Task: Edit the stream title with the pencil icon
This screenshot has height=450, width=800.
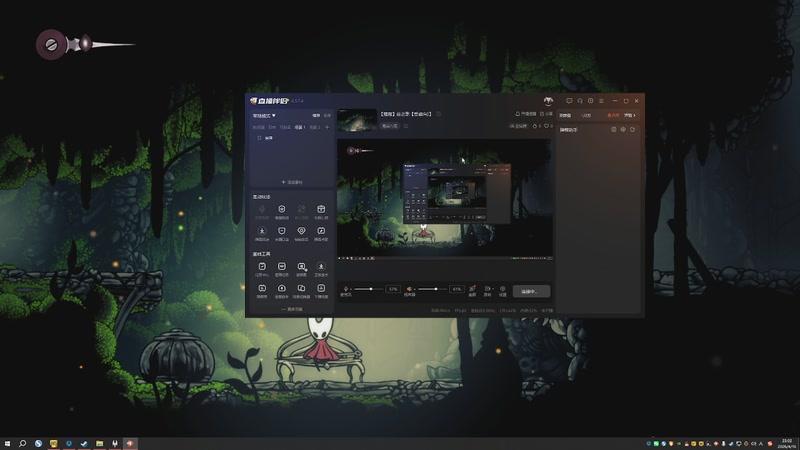Action: (x=438, y=114)
